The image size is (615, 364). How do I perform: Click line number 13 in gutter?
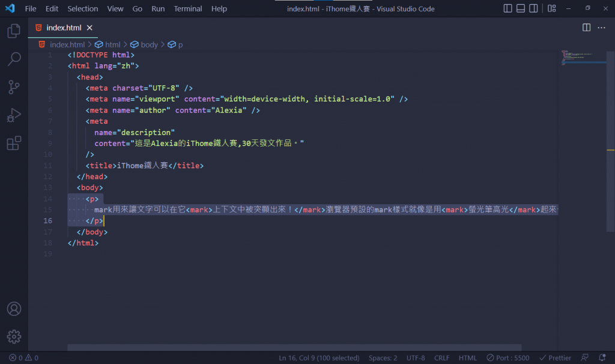coord(47,187)
